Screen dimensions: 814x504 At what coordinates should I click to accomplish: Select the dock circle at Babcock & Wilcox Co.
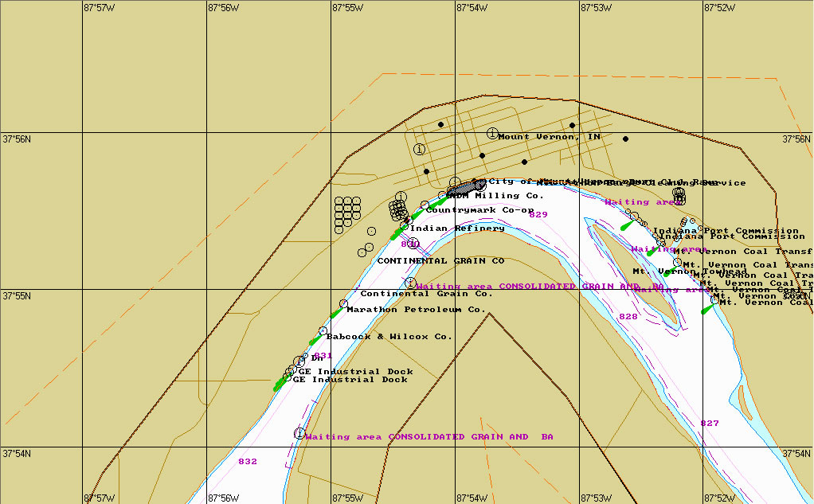point(323,330)
